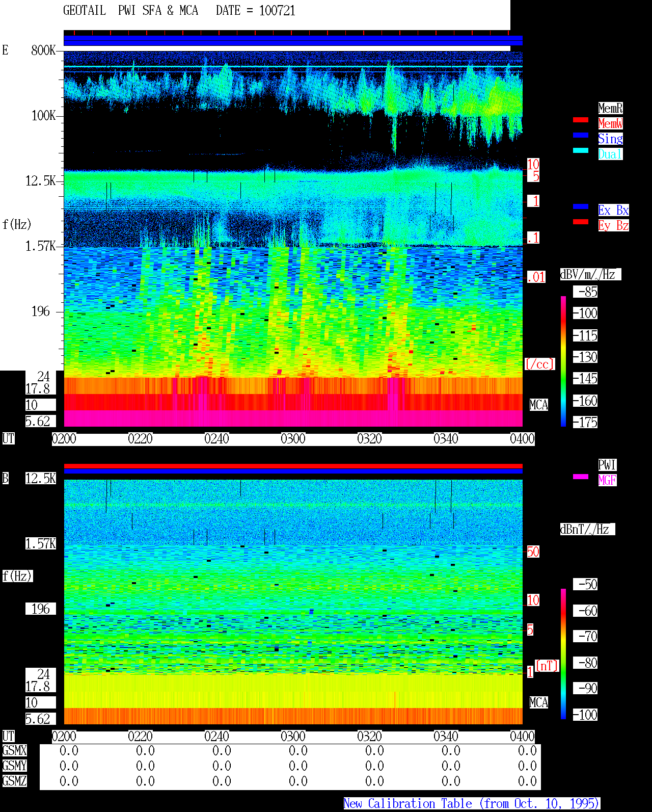Click the red [nT] unit label
This screenshot has height=812, width=652.
point(547,666)
